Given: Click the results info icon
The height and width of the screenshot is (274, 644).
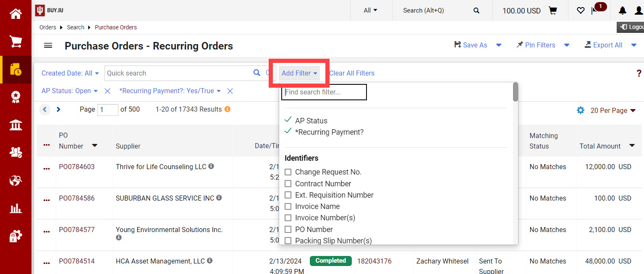Looking at the screenshot, I should click(227, 109).
